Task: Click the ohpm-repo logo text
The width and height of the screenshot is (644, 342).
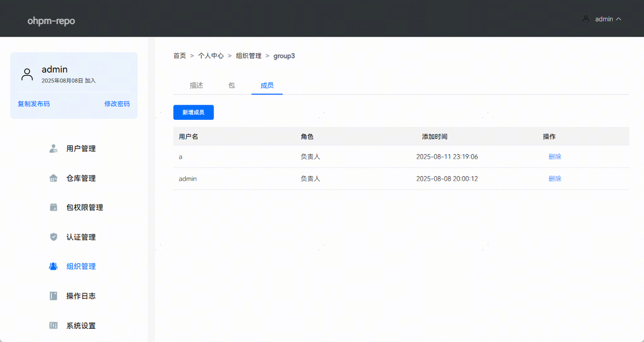Action: pos(51,21)
